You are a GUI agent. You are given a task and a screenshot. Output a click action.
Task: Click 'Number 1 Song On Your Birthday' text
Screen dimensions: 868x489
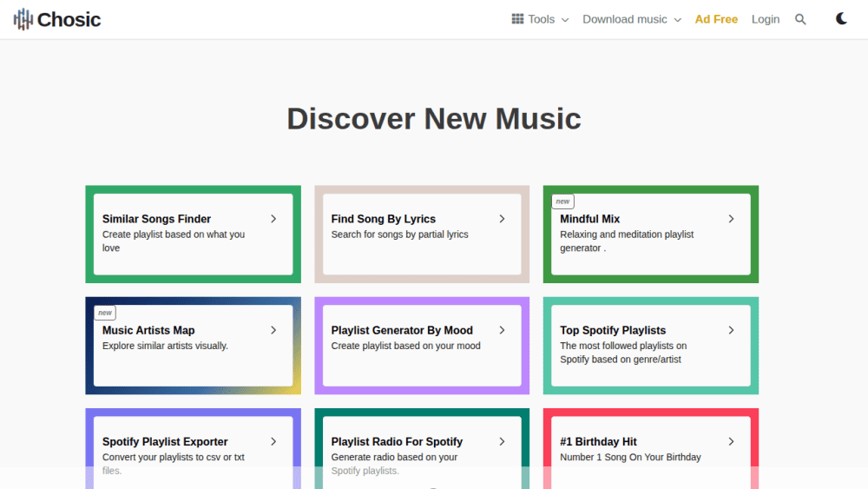click(x=630, y=457)
